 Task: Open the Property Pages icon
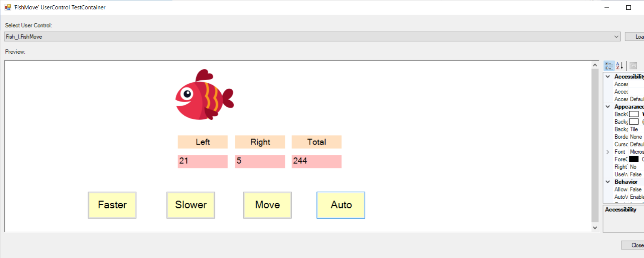pyautogui.click(x=633, y=66)
